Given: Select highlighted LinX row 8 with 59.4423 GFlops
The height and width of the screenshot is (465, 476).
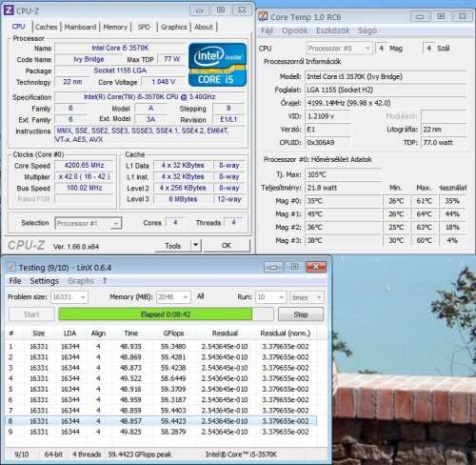Looking at the screenshot, I should 161,421.
